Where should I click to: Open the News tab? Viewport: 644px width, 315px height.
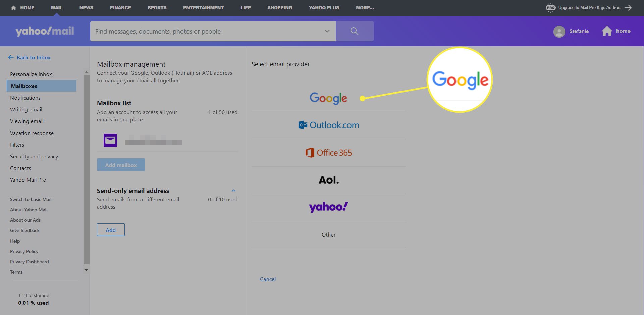pos(86,8)
